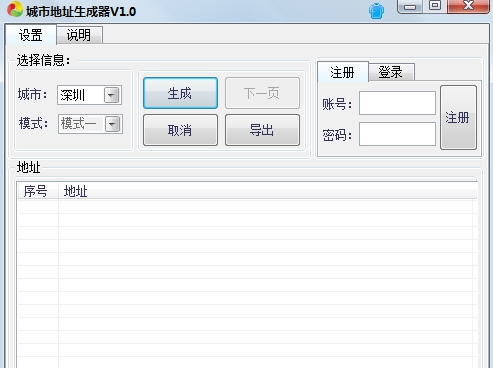Screen dimensions: 493x368
Task: Switch to the 设置 tab
Action: click(30, 35)
